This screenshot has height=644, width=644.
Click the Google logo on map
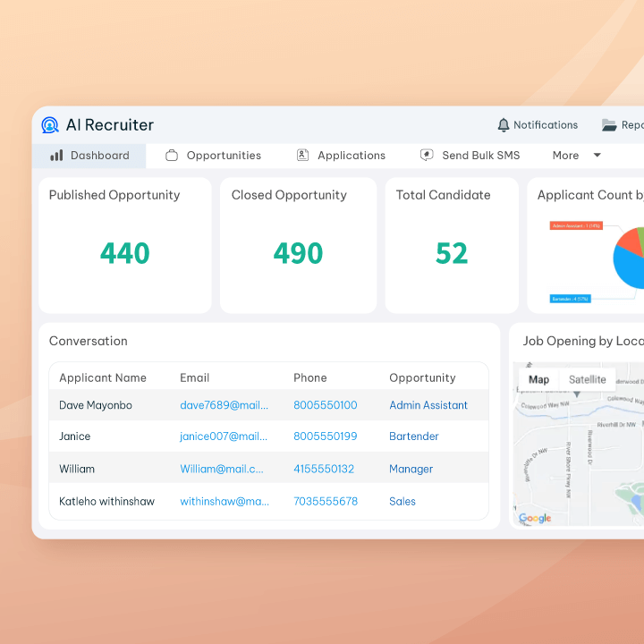(x=535, y=519)
